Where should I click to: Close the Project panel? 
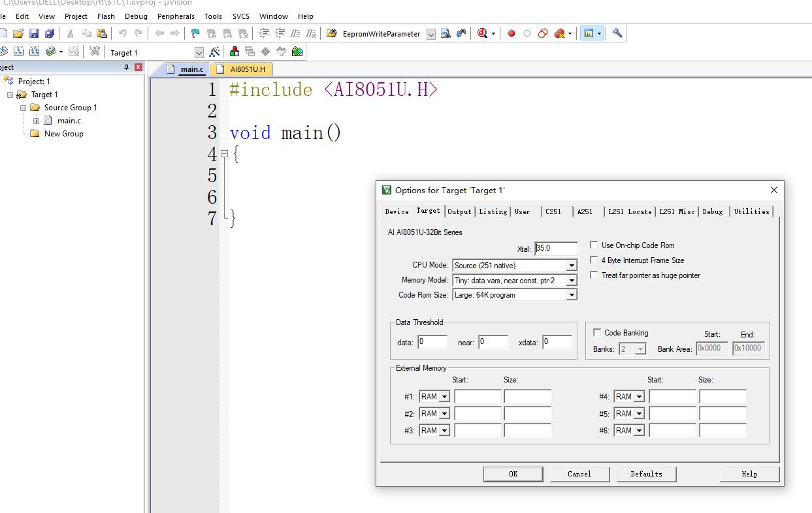[x=138, y=67]
